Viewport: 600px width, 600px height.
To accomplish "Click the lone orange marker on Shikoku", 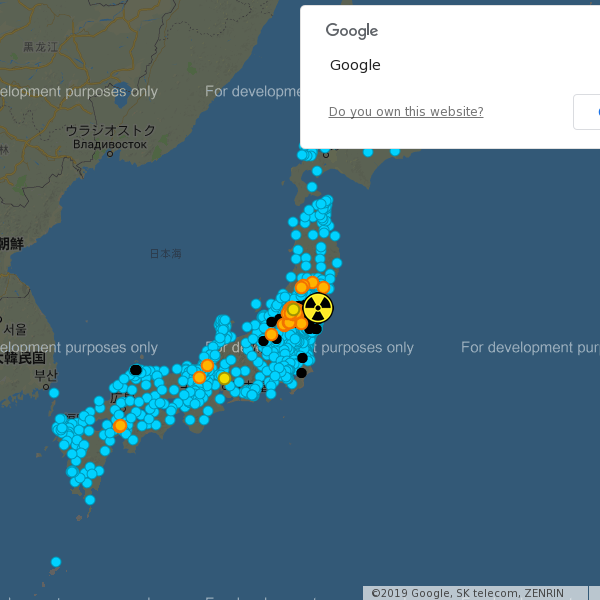I will pyautogui.click(x=120, y=426).
